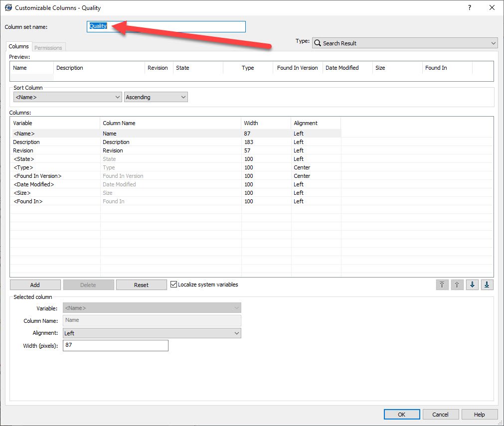Click the move-to-bottom arrow icon
This screenshot has height=426, width=504.
coord(487,285)
